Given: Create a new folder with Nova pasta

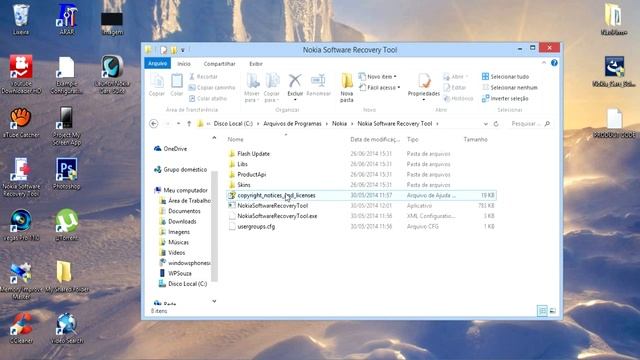Looking at the screenshot, I should (x=347, y=87).
